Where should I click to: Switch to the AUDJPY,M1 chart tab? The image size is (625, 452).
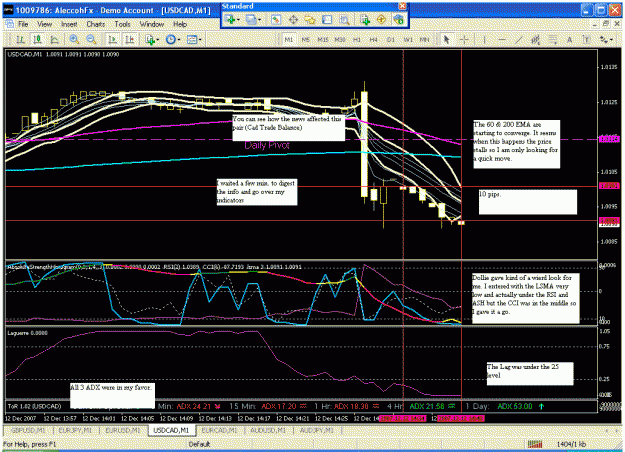tap(316, 430)
